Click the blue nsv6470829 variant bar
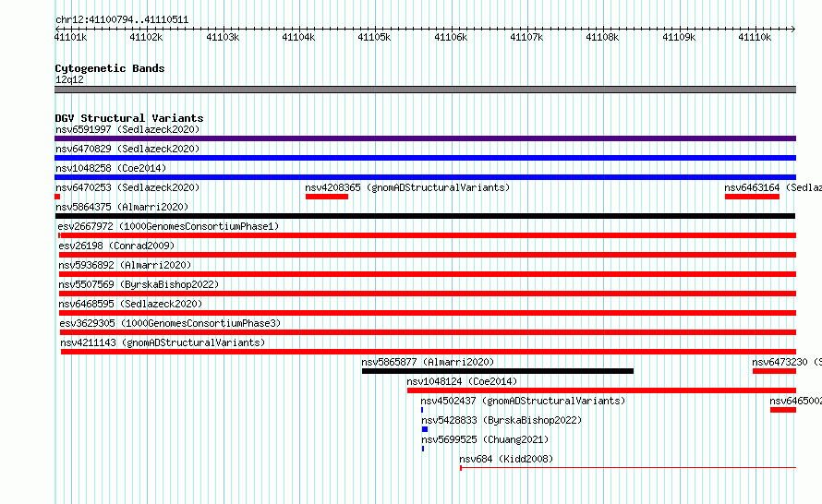Screen dimensions: 822x504 coord(425,158)
